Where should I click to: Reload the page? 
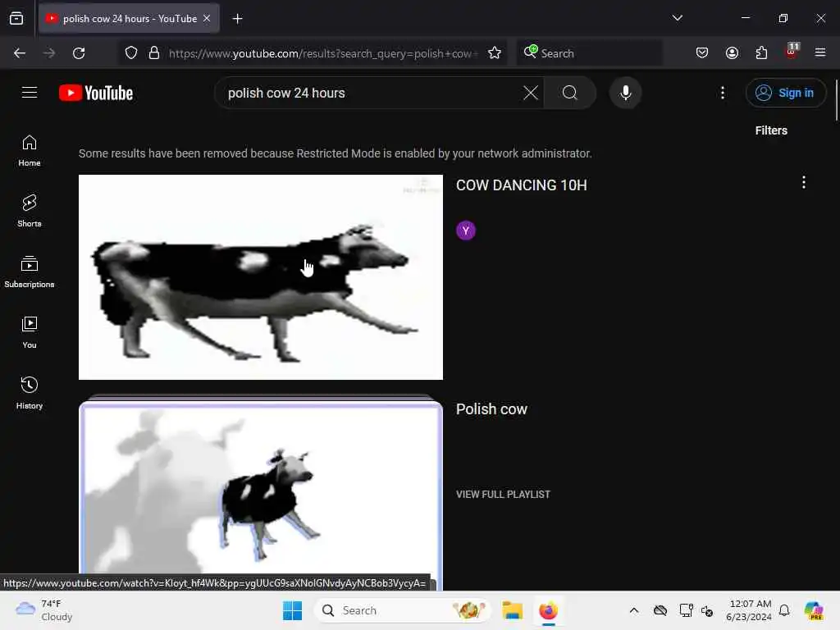pos(80,53)
